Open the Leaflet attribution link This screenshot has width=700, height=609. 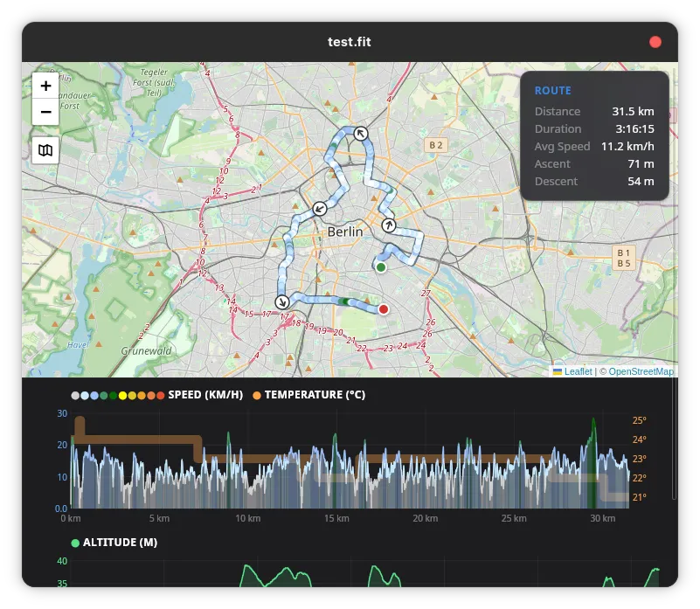coord(577,371)
